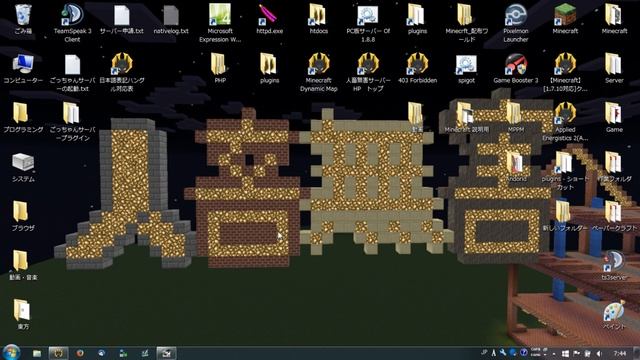The height and width of the screenshot is (360, 640).
Task: Click the taskbar clock showing 7:44
Action: 620,353
